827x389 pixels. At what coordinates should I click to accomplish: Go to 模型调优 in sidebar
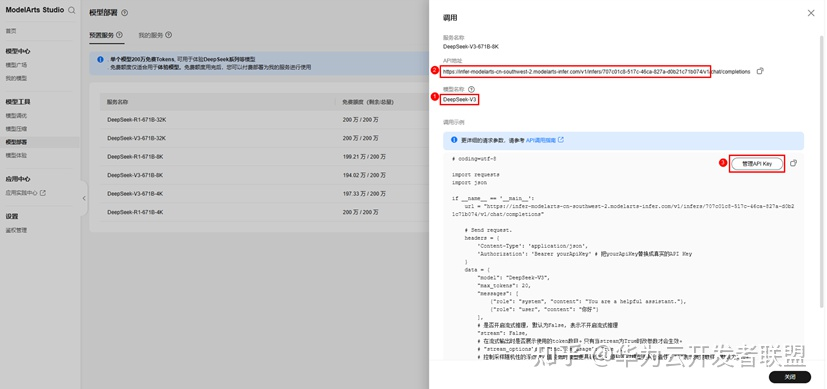(16, 115)
